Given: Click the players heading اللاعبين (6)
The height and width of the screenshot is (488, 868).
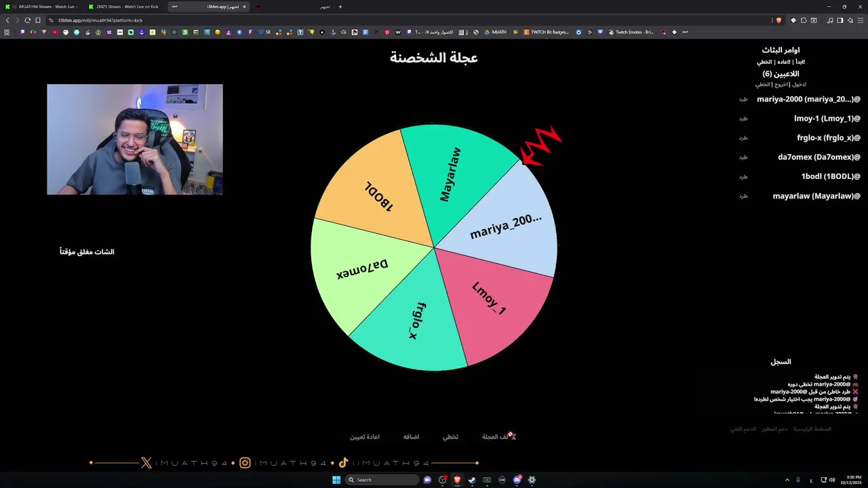Looking at the screenshot, I should point(781,74).
